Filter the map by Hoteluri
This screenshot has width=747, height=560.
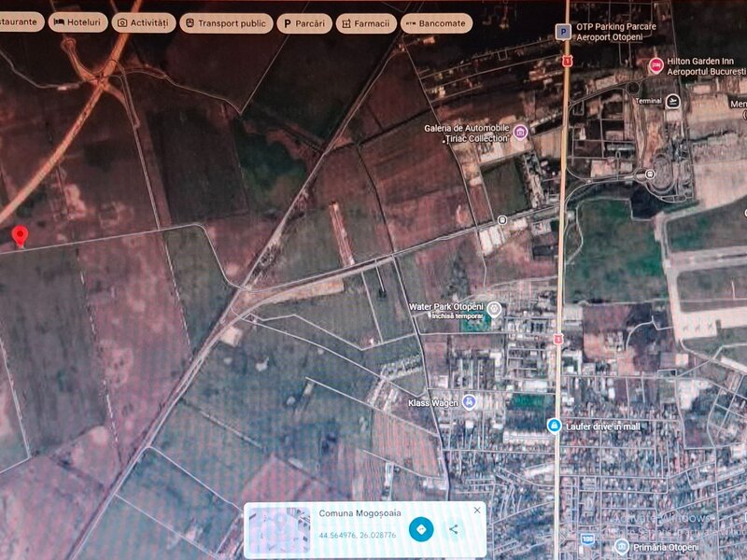[78, 22]
